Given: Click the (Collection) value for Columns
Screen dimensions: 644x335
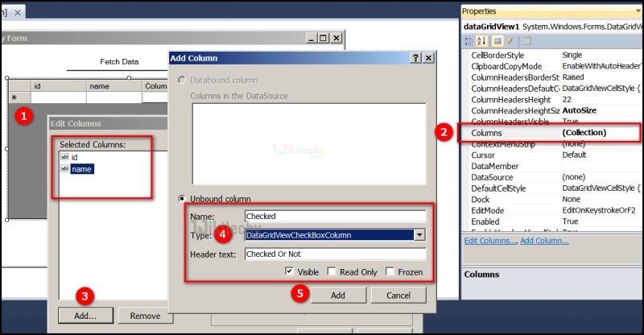Looking at the screenshot, I should (584, 132).
